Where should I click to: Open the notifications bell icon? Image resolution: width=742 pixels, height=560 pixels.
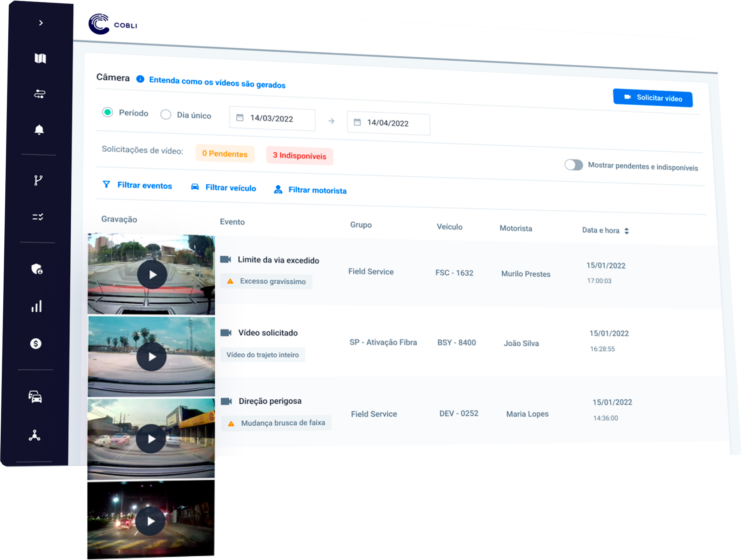[x=39, y=129]
